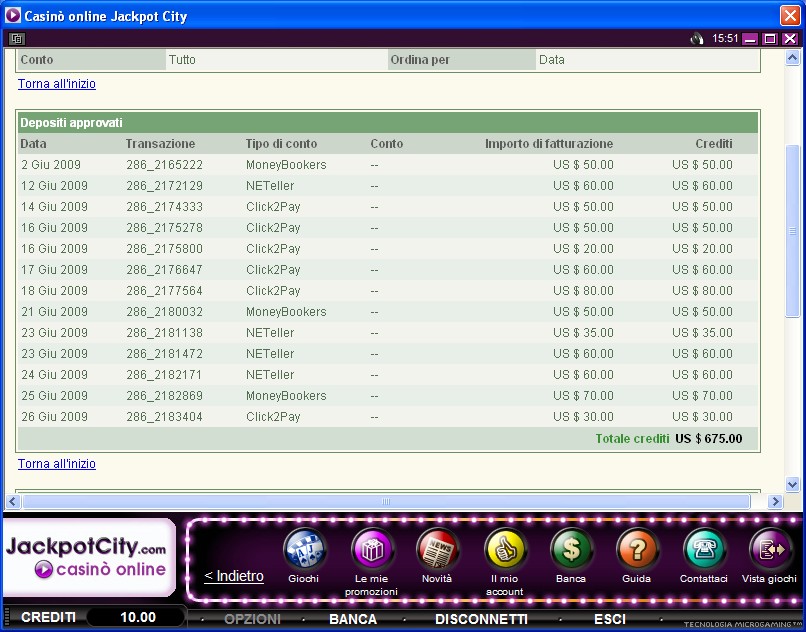Click the headset support icon near clock
Image resolution: width=806 pixels, height=632 pixels.
pos(697,39)
